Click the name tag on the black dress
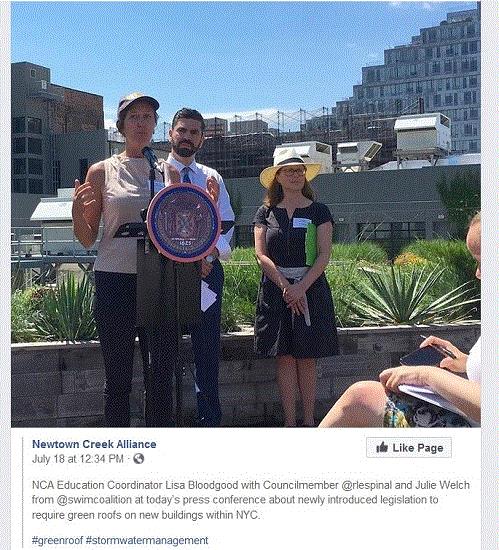The image size is (499, 550). point(301,222)
